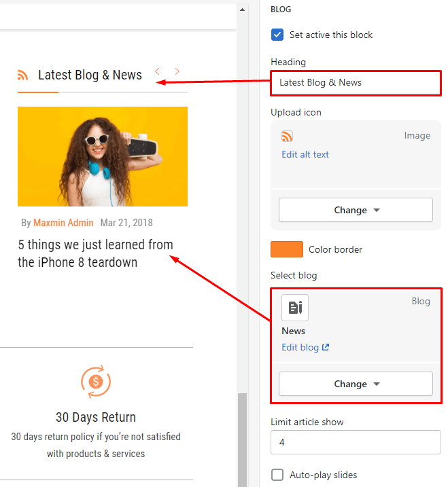Click the previous slide arrow in blog preview

[158, 71]
